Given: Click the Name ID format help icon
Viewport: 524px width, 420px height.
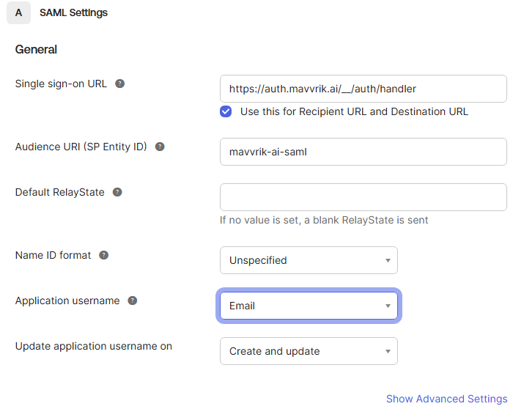Looking at the screenshot, I should tap(104, 255).
